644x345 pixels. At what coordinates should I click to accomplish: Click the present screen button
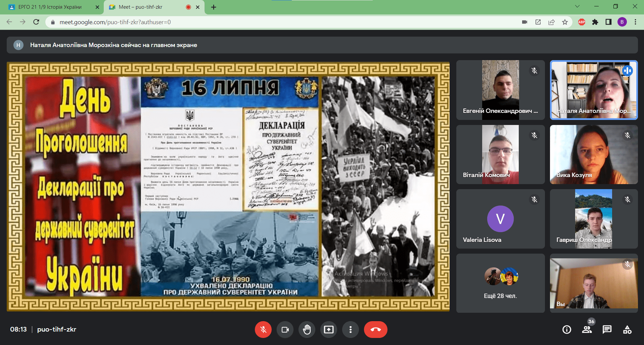pyautogui.click(x=329, y=330)
